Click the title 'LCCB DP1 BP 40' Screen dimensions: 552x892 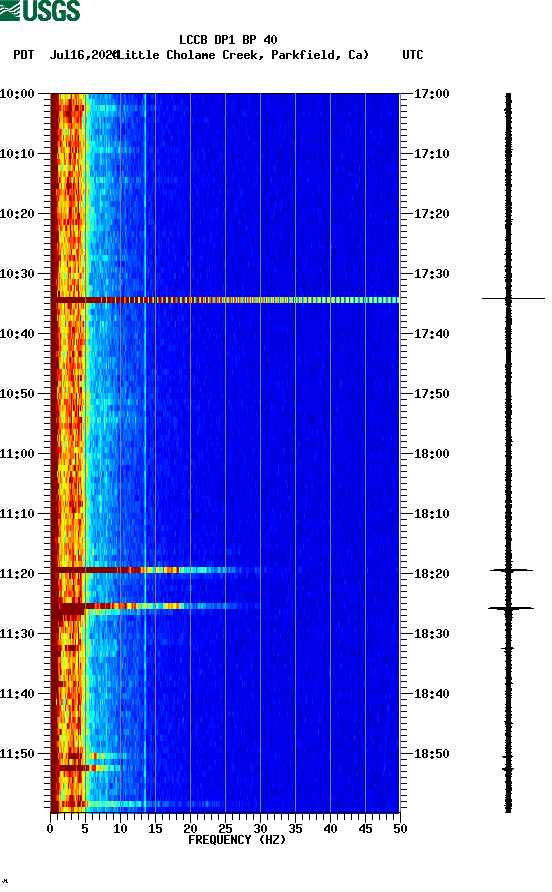pyautogui.click(x=228, y=40)
